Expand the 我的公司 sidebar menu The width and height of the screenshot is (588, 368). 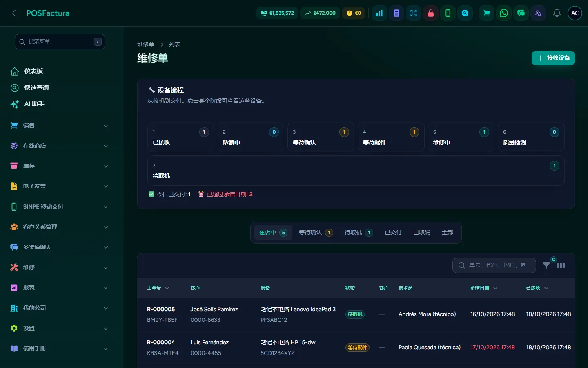coord(60,308)
